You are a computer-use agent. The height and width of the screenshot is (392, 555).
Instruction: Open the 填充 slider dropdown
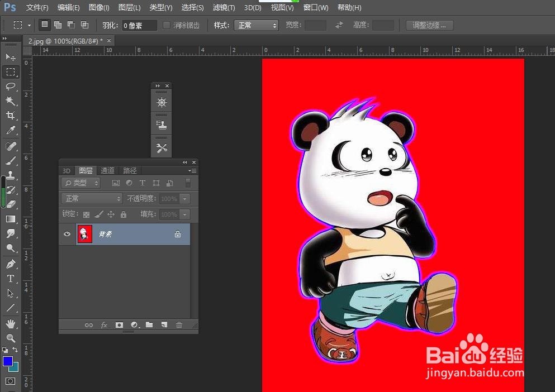[185, 214]
